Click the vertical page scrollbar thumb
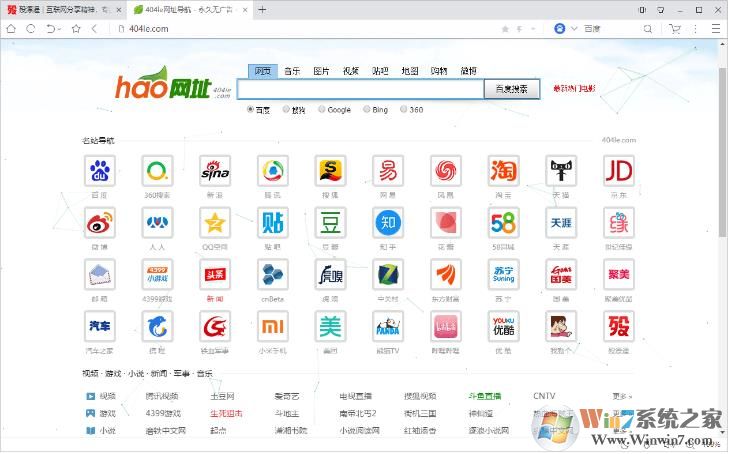The height and width of the screenshot is (454, 729). (722, 152)
